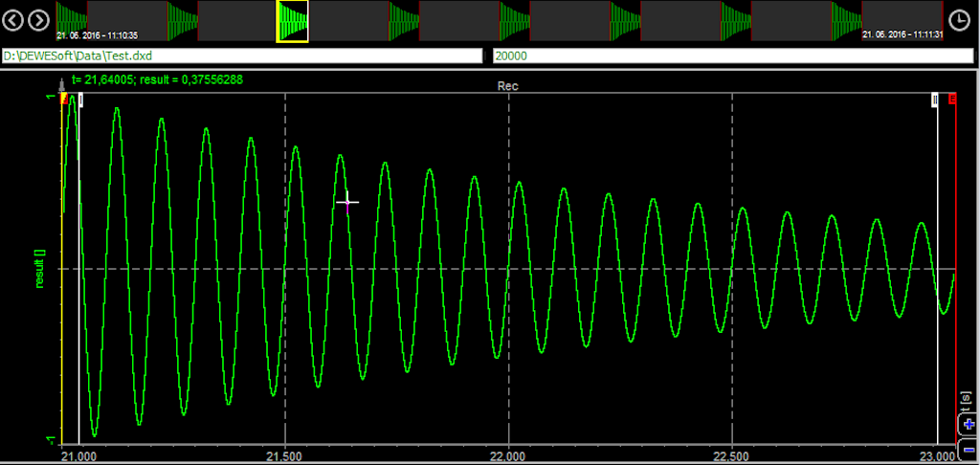Viewport: 980px width, 465px height.
Task: Go to the next recording with right arrow
Action: [x=38, y=21]
